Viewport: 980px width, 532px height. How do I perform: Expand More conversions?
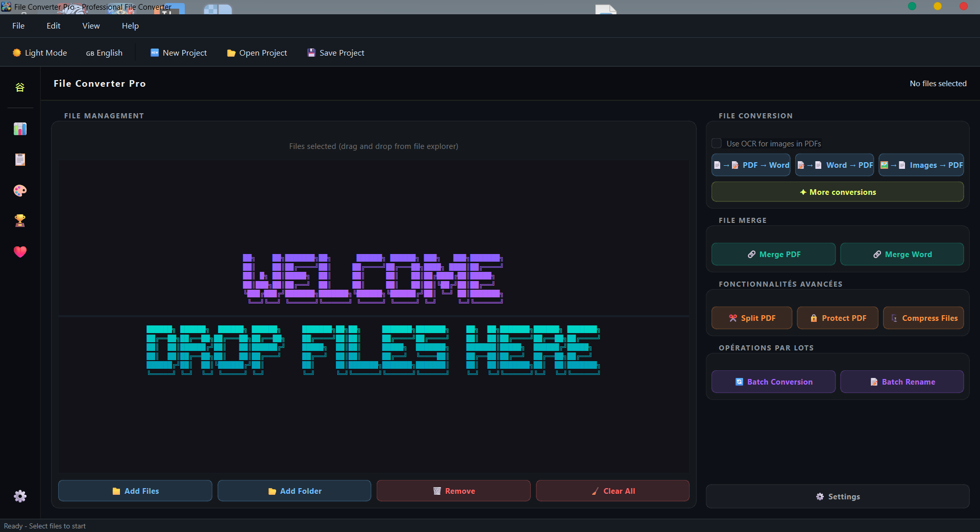(838, 192)
